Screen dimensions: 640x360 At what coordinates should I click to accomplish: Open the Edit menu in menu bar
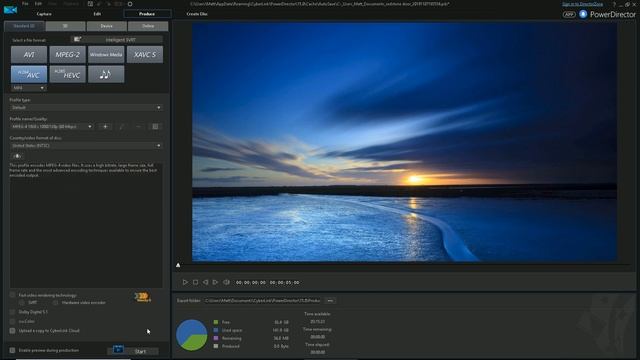pyautogui.click(x=38, y=4)
